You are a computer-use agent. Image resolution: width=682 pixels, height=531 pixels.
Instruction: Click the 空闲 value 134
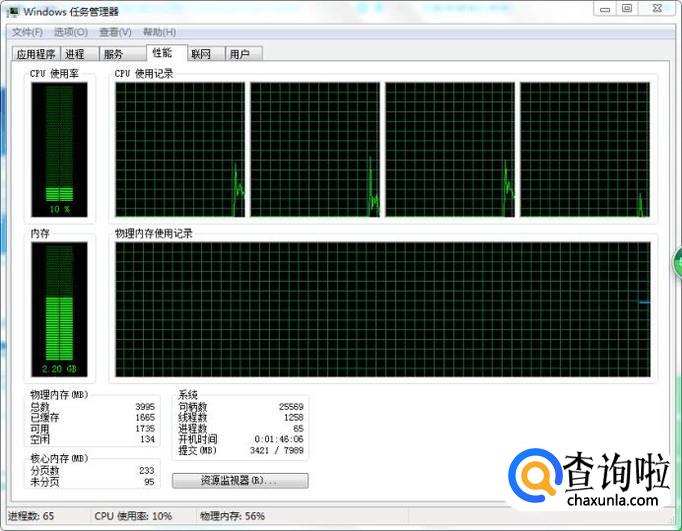(147, 439)
